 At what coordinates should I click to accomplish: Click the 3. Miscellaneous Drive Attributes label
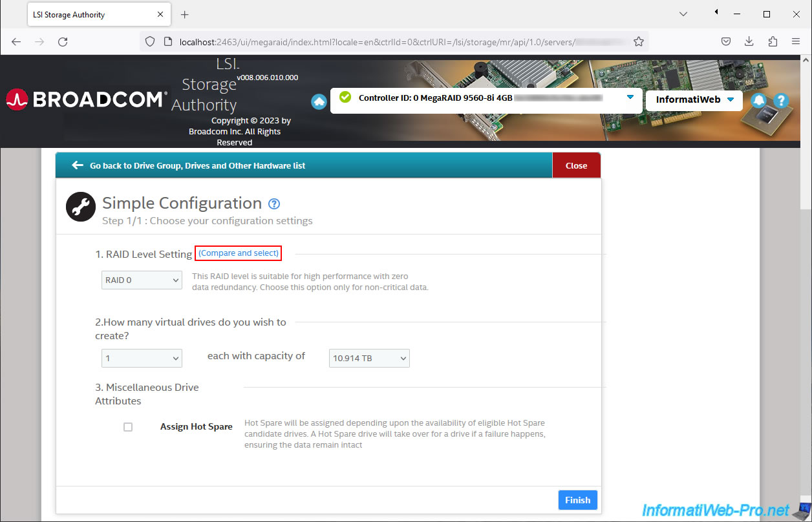click(x=147, y=394)
